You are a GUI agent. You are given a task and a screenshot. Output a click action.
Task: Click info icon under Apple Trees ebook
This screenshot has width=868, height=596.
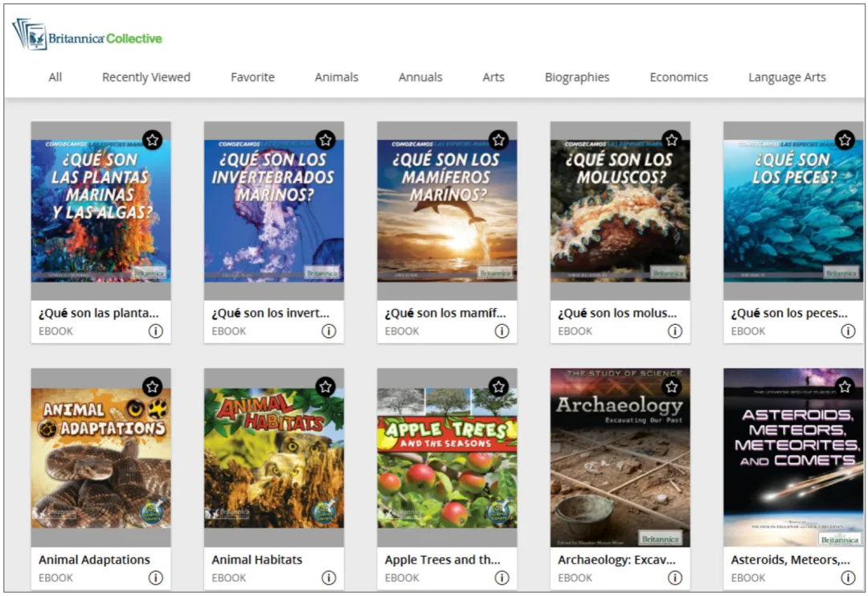click(x=502, y=578)
